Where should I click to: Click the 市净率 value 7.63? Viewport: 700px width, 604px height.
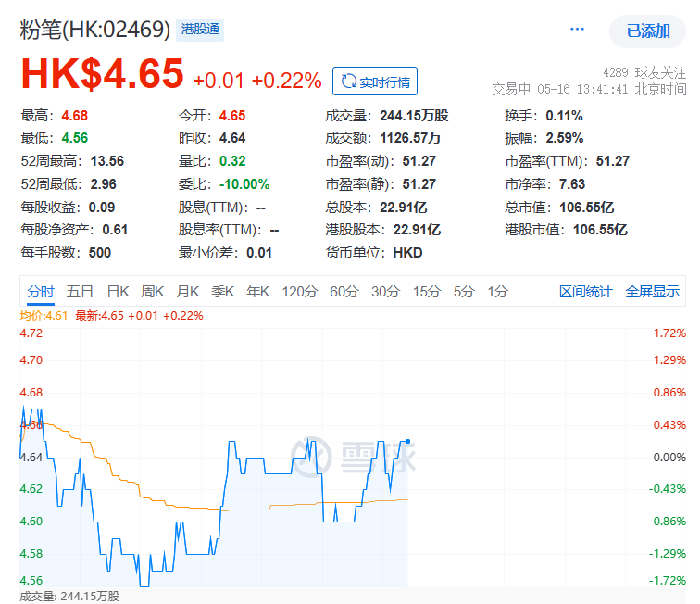572,184
